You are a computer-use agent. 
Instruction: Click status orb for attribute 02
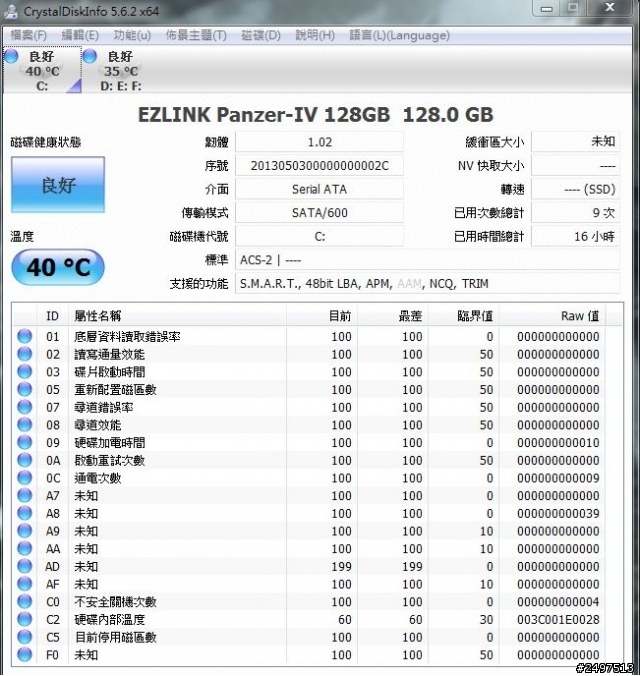click(25, 354)
